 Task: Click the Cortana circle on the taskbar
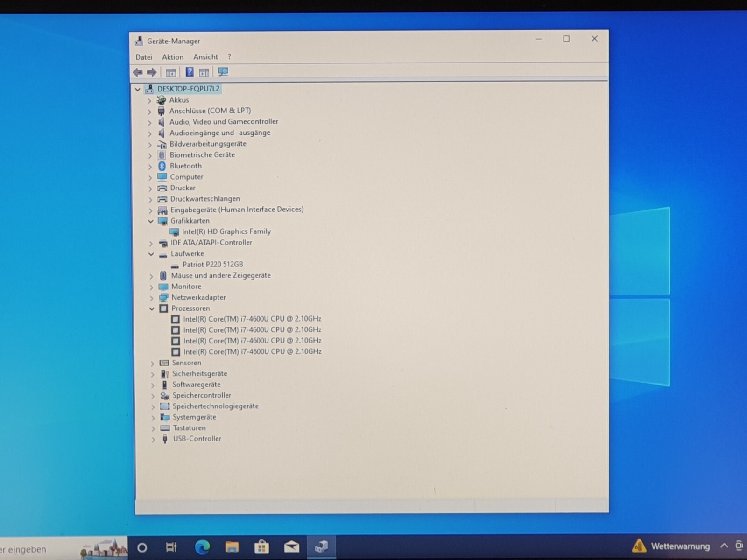142,547
